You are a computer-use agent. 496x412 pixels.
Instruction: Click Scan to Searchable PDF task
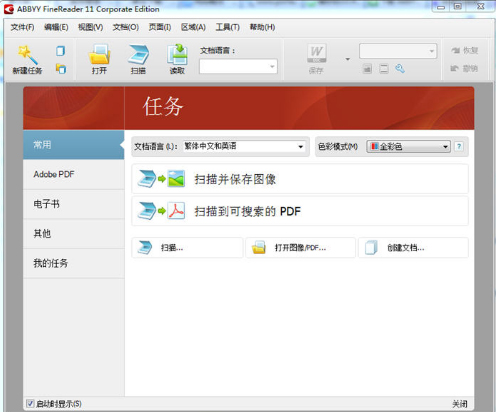(x=300, y=211)
